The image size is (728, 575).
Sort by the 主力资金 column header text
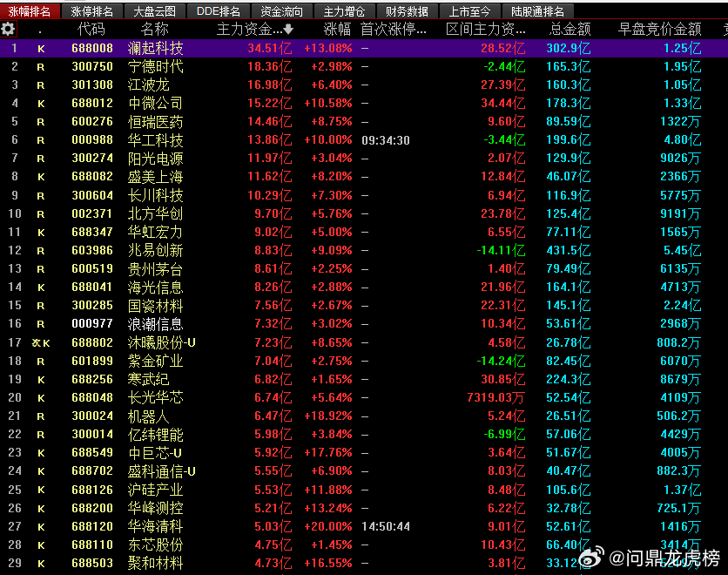(x=249, y=30)
